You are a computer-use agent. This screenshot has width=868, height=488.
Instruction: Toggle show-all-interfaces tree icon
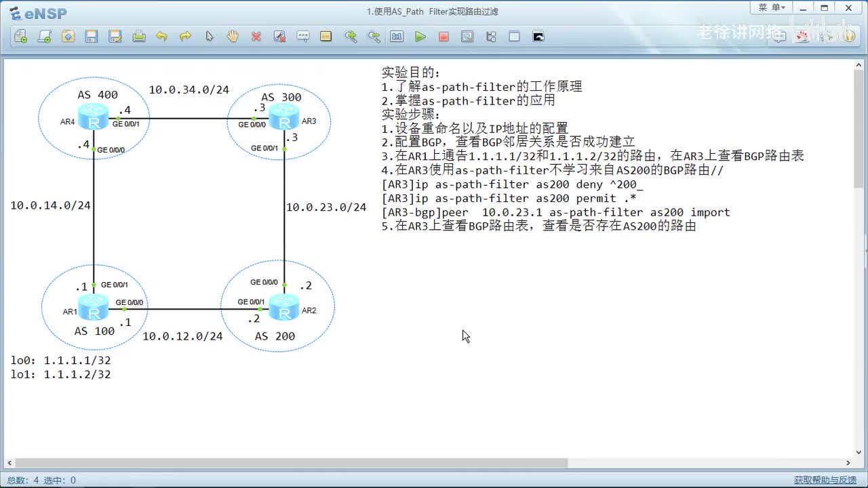point(491,37)
